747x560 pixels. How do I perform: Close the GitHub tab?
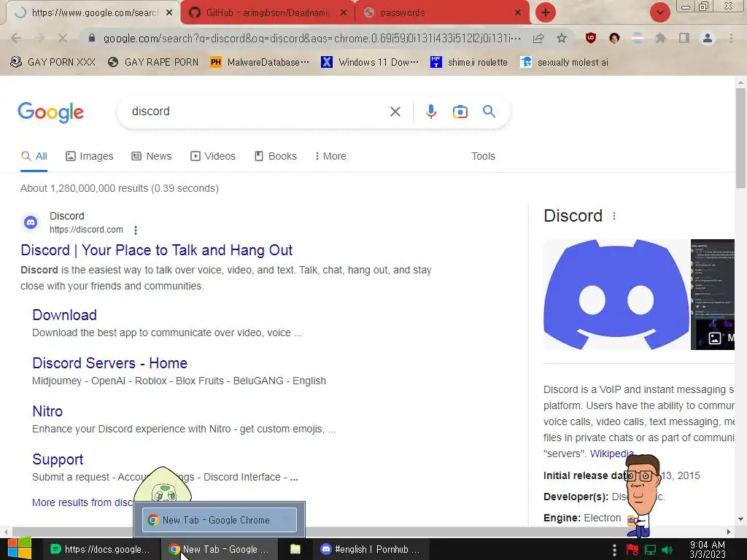[x=343, y=13]
